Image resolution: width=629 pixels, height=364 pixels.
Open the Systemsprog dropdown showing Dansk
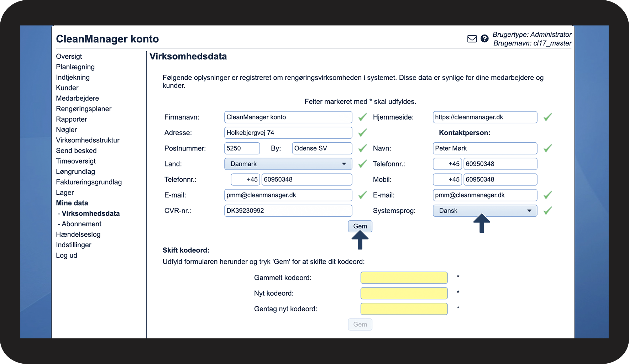(485, 211)
